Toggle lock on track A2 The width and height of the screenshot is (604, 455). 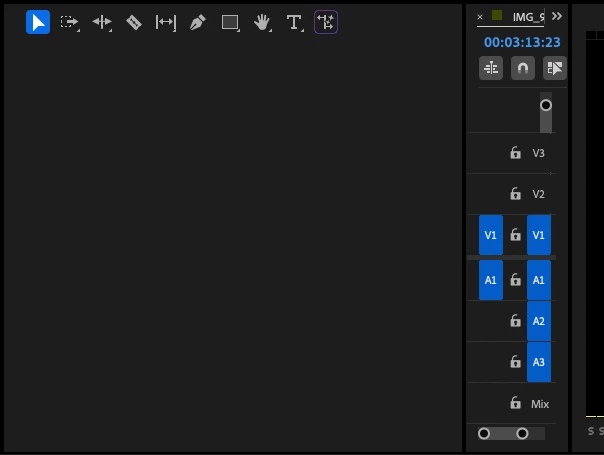tap(515, 321)
